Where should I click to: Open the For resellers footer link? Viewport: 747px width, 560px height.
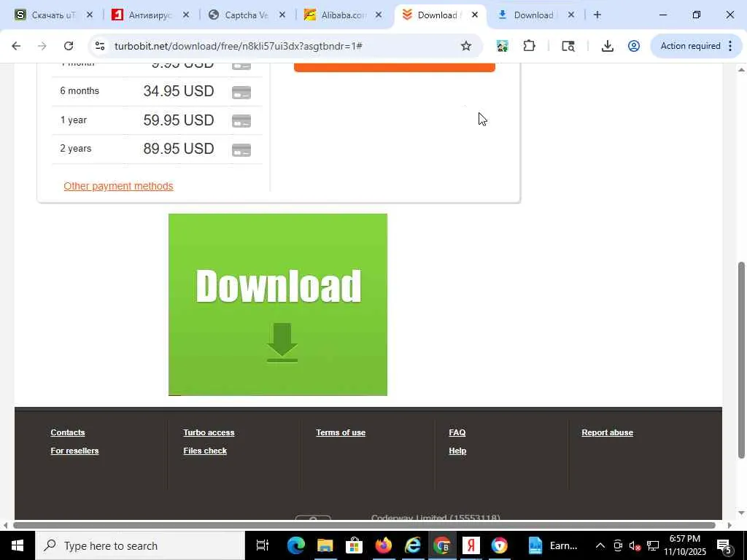(74, 451)
